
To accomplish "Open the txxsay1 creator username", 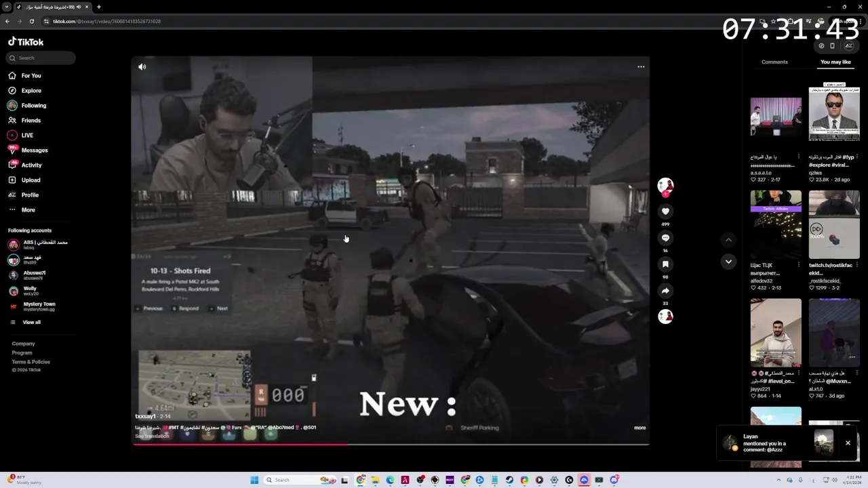I will [145, 416].
